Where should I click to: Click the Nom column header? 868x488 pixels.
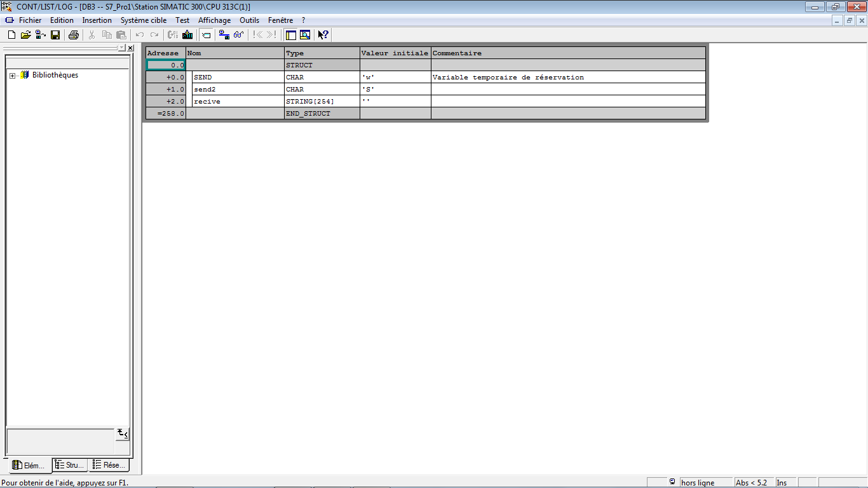234,53
